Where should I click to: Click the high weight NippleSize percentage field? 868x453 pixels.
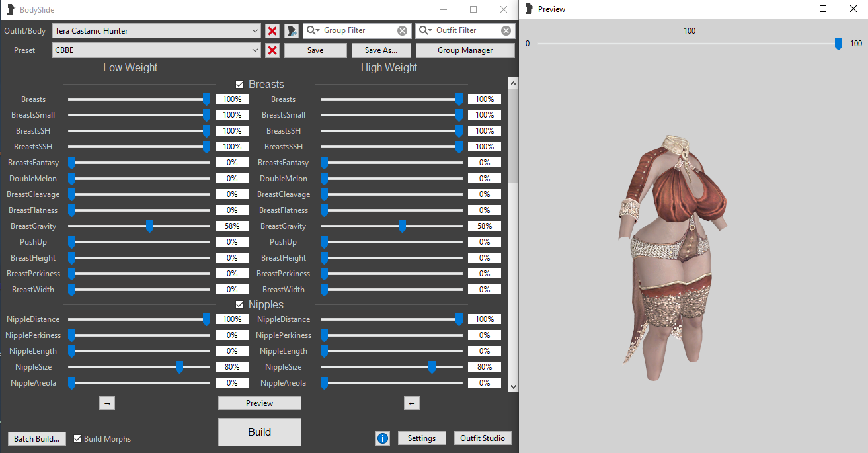(485, 367)
